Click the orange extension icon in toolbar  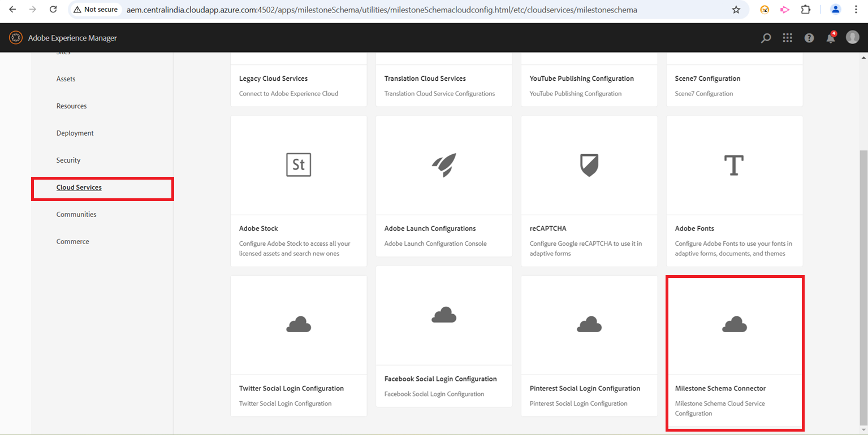click(765, 10)
